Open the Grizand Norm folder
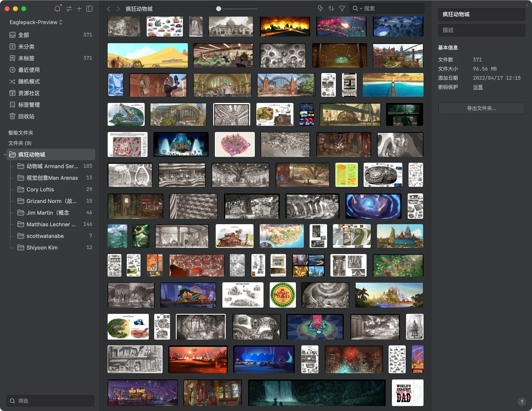 [x=54, y=201]
